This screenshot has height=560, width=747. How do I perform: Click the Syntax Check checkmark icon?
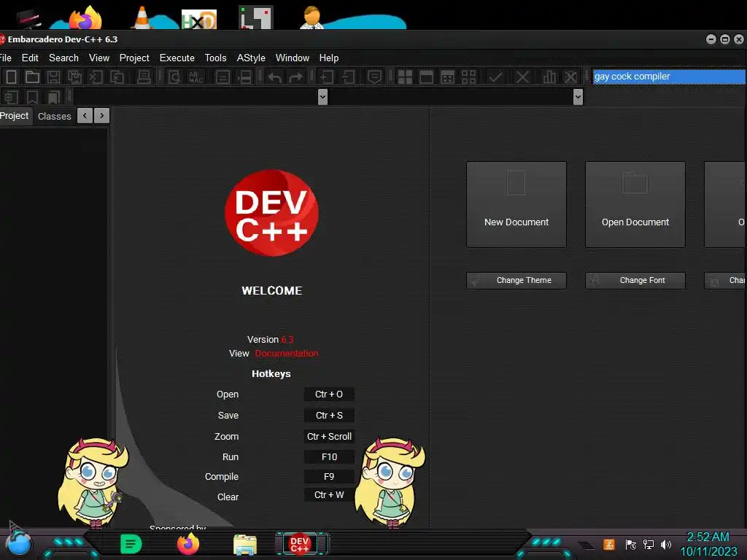click(x=495, y=77)
